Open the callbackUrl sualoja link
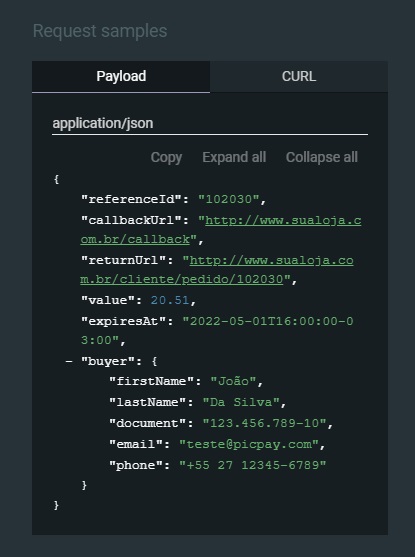This screenshot has width=415, height=557. pyautogui.click(x=221, y=230)
